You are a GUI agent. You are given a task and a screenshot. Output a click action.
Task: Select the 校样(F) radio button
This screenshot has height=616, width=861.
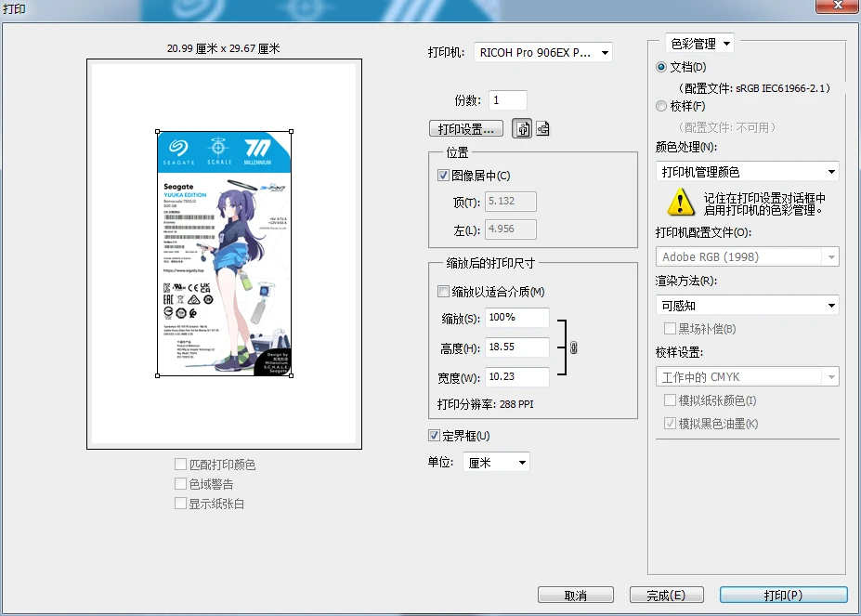(x=661, y=106)
